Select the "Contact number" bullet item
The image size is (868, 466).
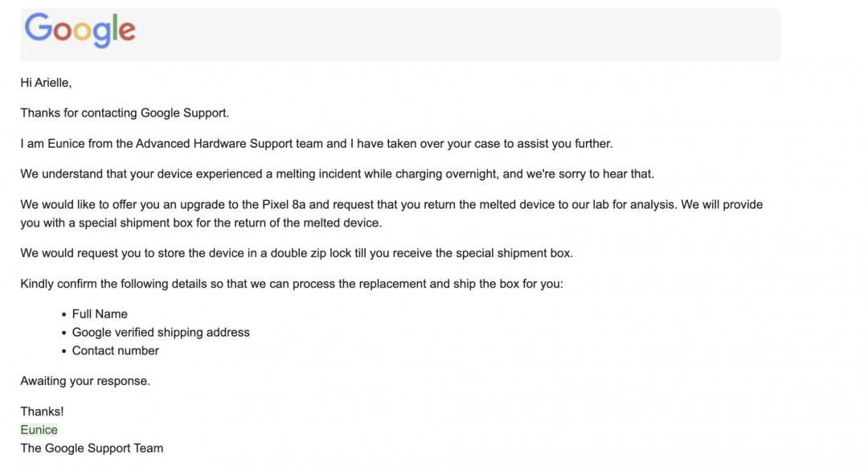click(x=116, y=351)
